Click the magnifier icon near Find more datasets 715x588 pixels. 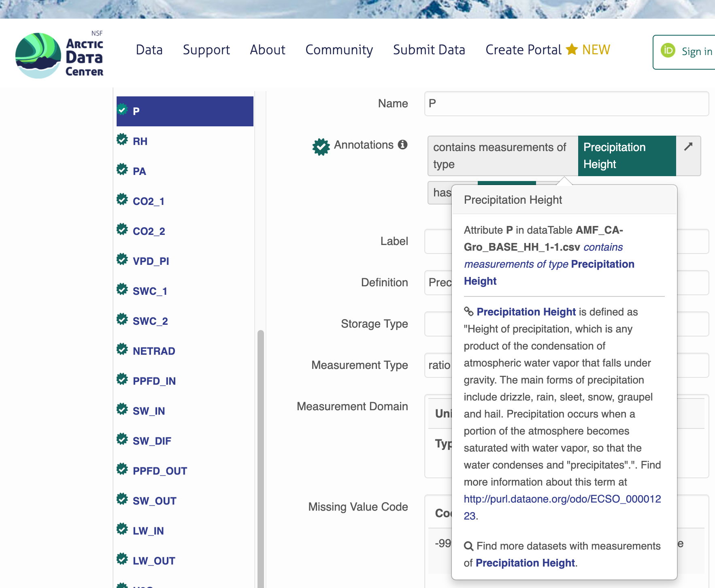coord(468,546)
